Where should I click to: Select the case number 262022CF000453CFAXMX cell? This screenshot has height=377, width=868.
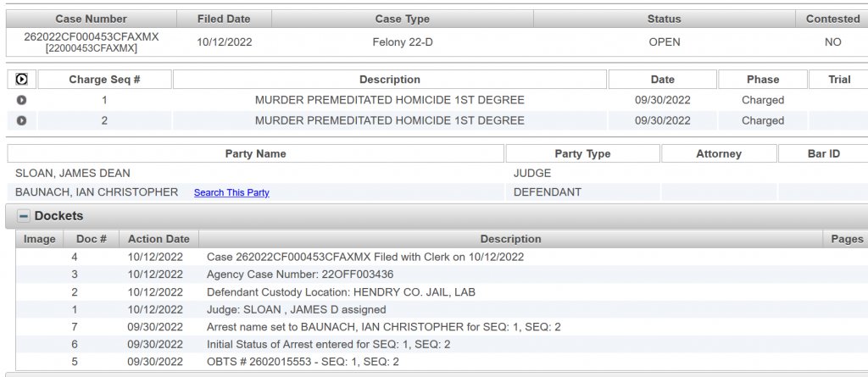[x=91, y=37]
